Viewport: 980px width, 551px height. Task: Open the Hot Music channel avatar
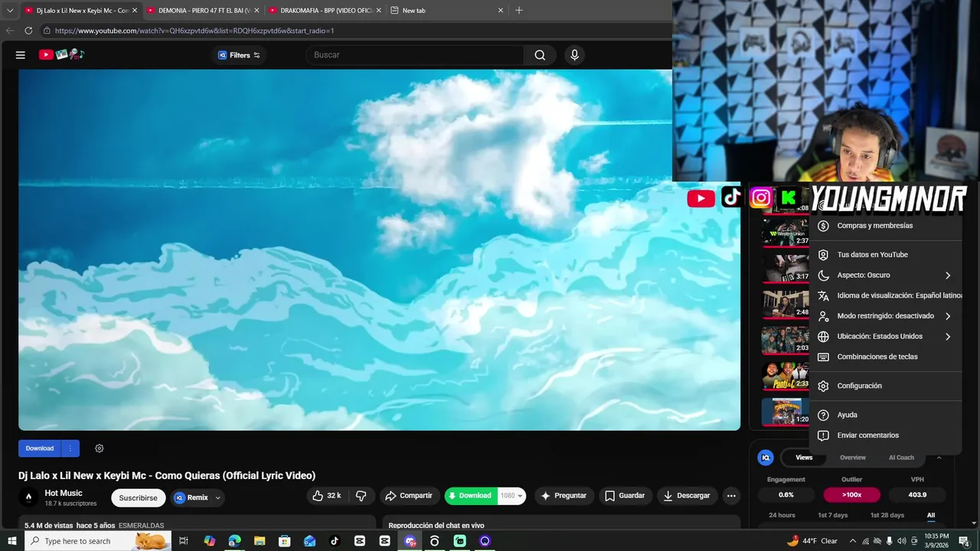tap(28, 497)
